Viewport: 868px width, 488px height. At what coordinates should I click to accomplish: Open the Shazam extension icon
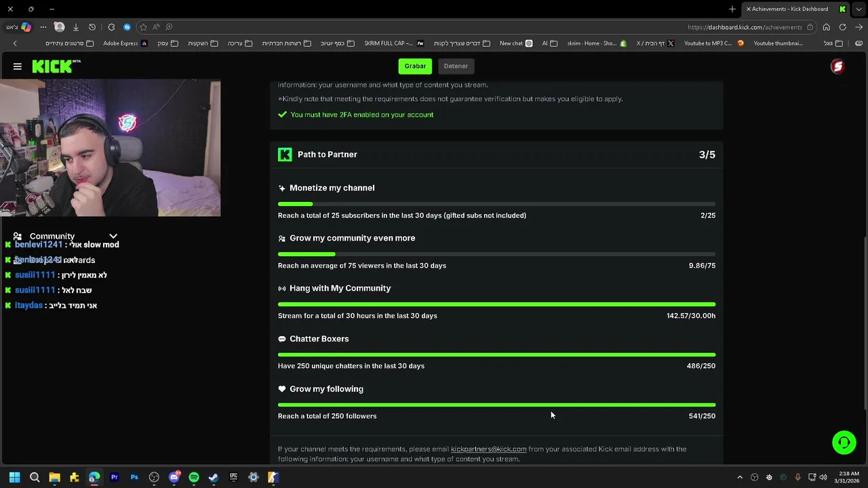(x=127, y=27)
